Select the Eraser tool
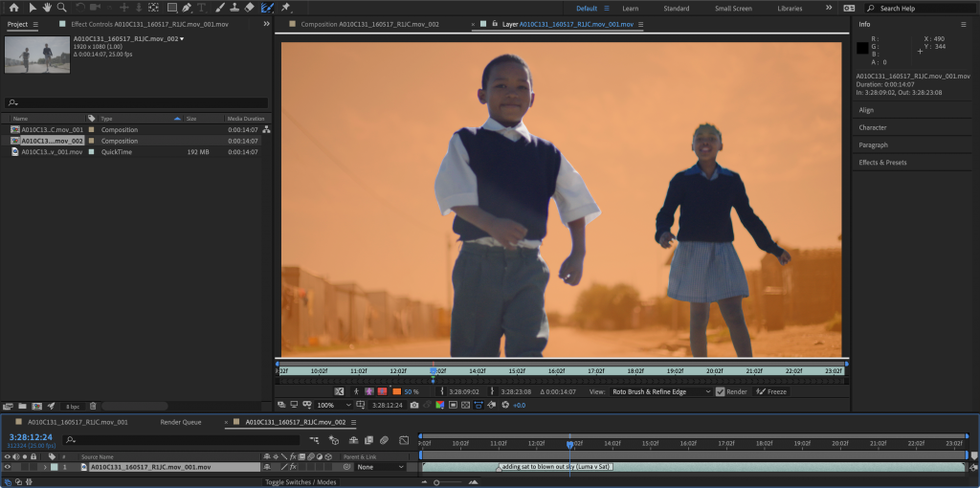The width and height of the screenshot is (980, 488). coord(249,8)
